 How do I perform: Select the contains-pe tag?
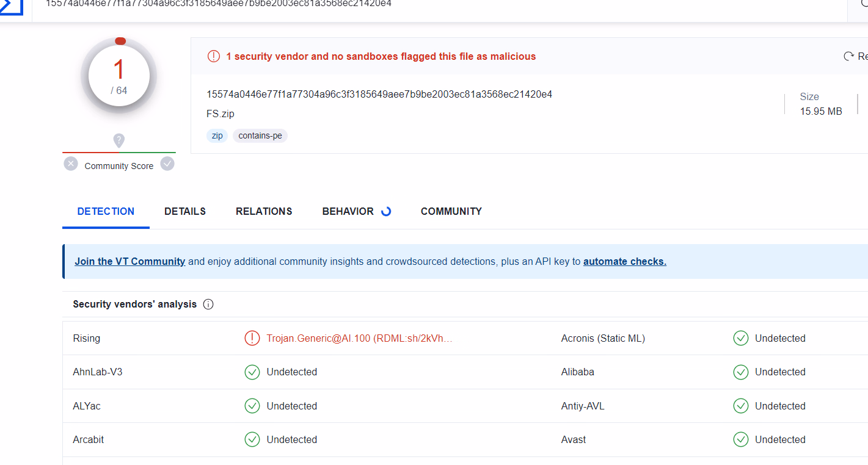coord(260,135)
